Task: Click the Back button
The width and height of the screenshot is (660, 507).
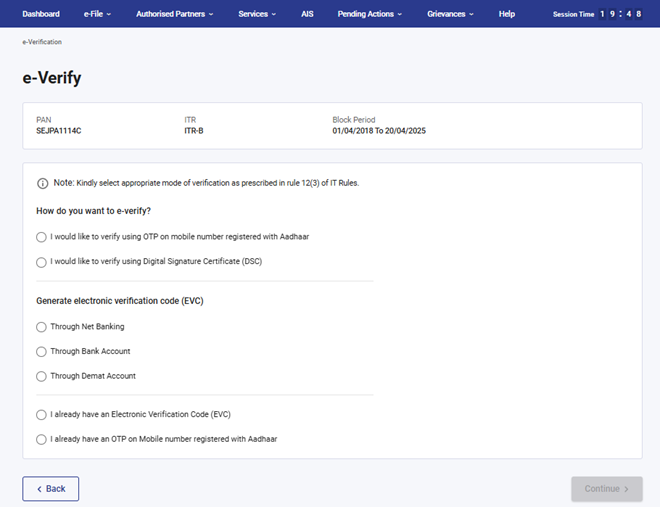Action: 51,489
